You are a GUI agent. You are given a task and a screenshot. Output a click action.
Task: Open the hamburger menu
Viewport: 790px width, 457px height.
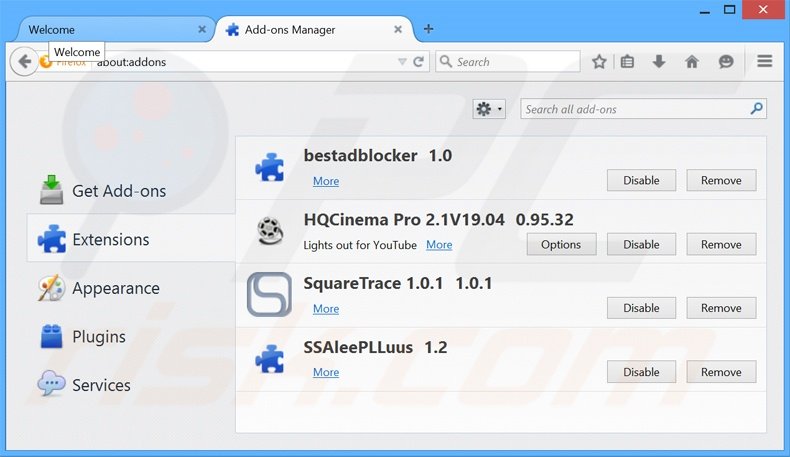764,61
